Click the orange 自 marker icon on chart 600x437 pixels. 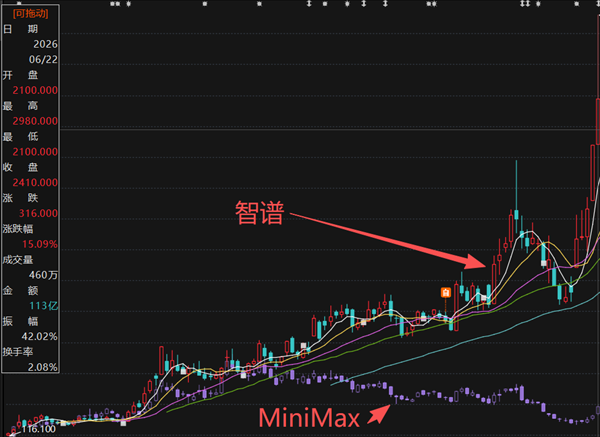(445, 293)
